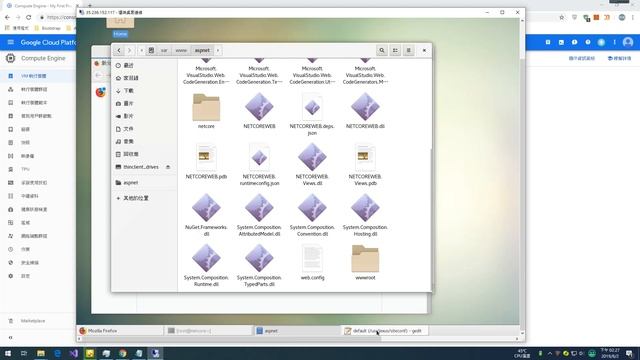Open Visual Studio from Windows taskbar
The width and height of the screenshot is (640, 360).
coord(73,353)
